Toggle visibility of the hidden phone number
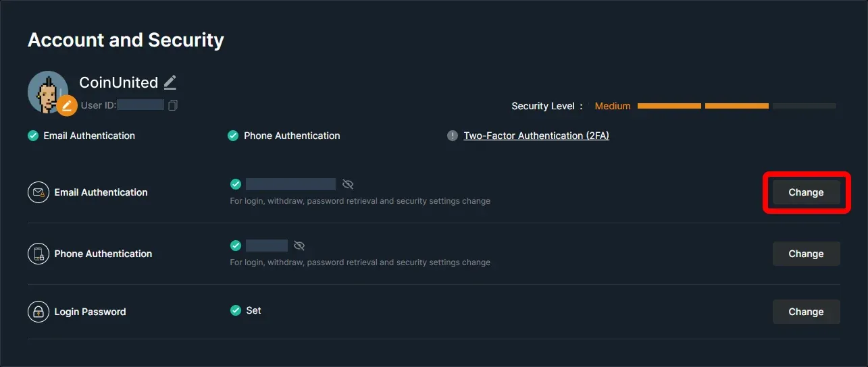This screenshot has height=367, width=868. click(x=300, y=246)
